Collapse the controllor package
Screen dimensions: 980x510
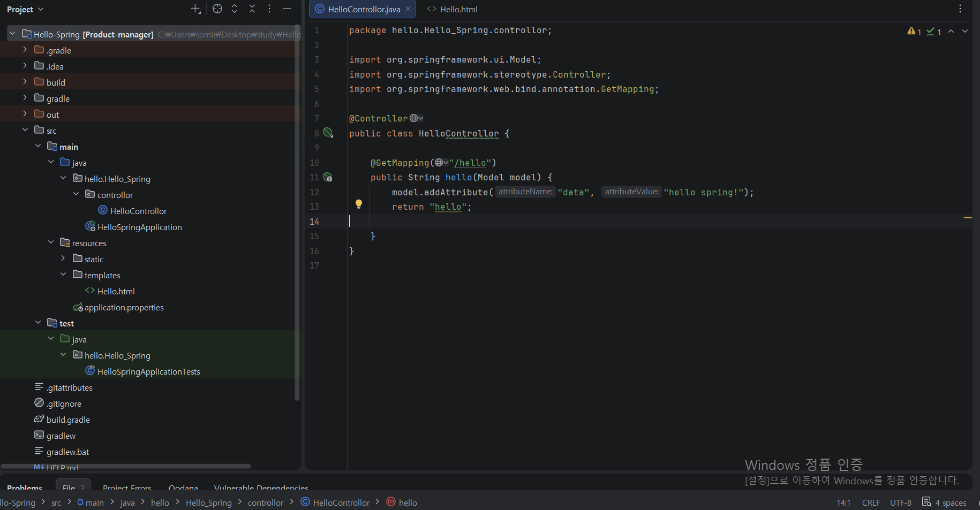click(76, 194)
